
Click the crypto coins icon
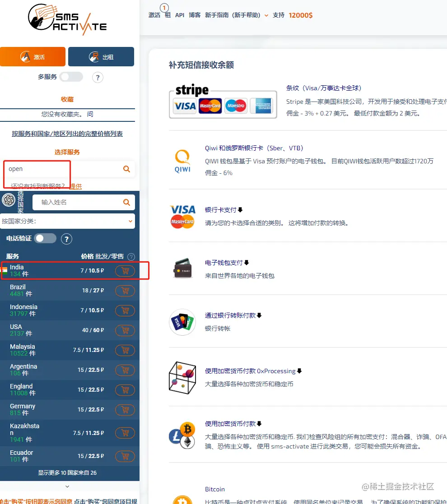(182, 435)
